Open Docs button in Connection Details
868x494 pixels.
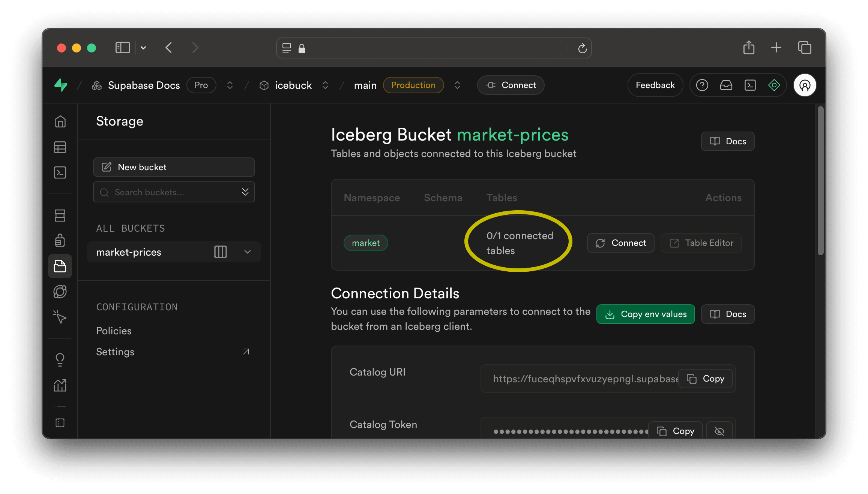point(728,314)
